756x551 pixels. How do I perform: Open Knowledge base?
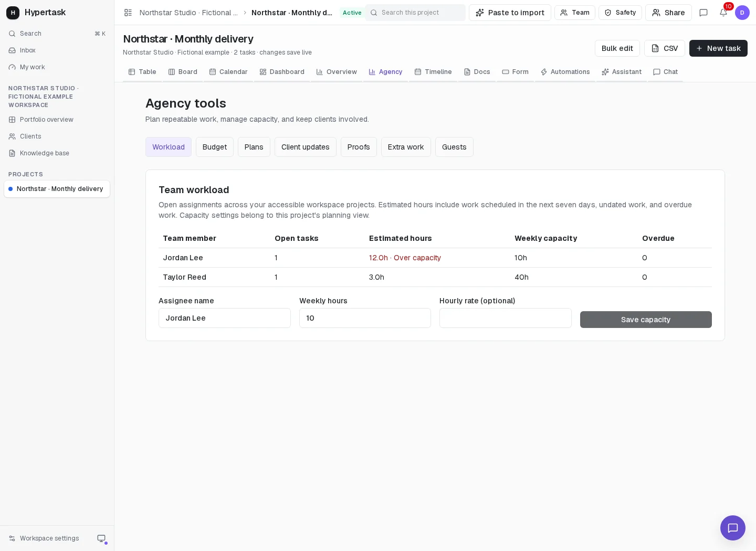[57, 153]
